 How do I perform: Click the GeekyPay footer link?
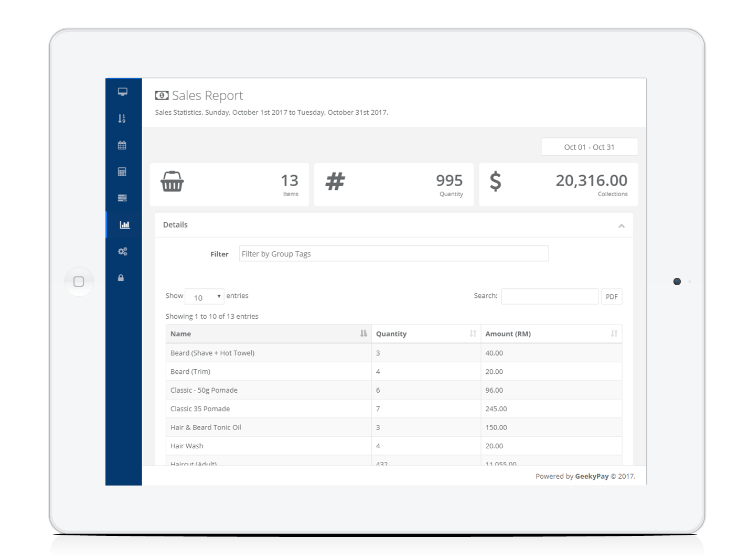(x=592, y=477)
